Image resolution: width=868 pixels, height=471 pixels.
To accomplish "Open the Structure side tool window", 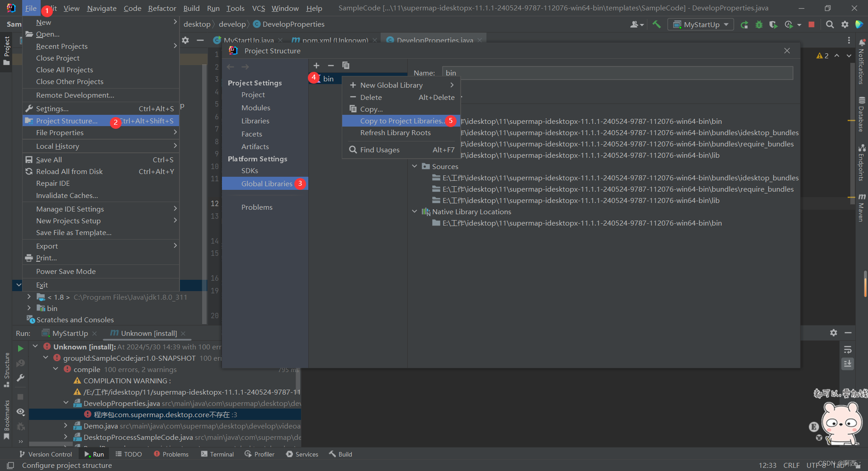I will (x=6, y=370).
